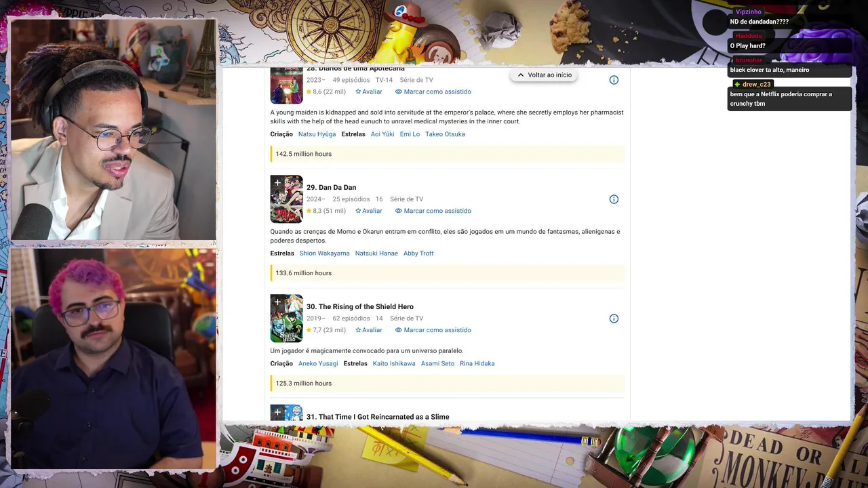Open star Takeo Otsuka
868x488 pixels.
(445, 134)
